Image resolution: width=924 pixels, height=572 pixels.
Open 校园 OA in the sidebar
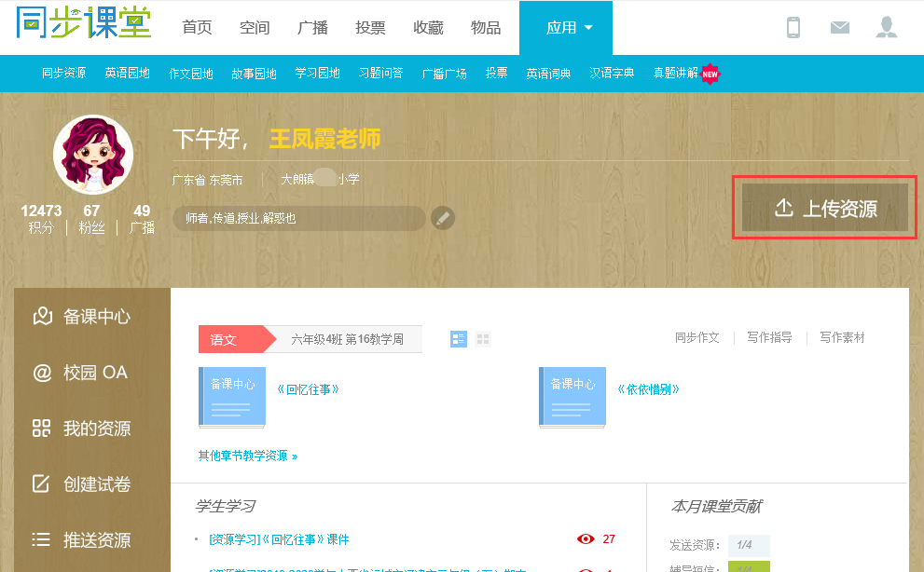[92, 373]
